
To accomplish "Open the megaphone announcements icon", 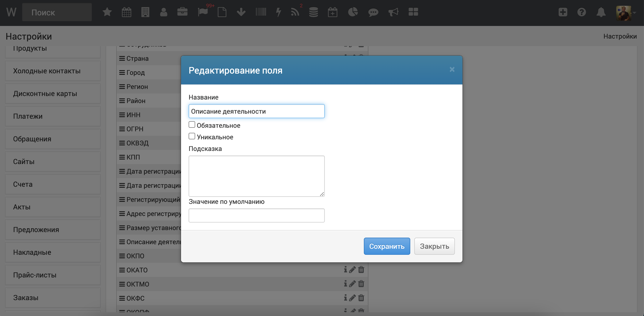I will coord(393,12).
